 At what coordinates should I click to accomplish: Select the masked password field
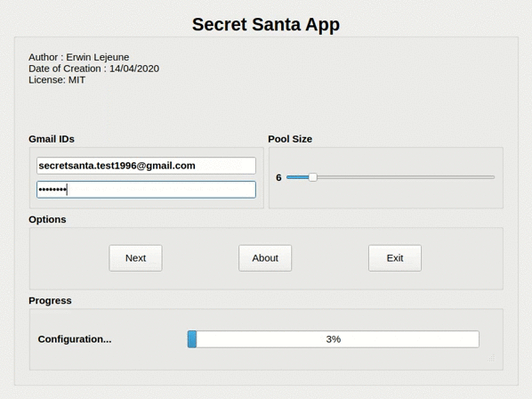(x=146, y=190)
